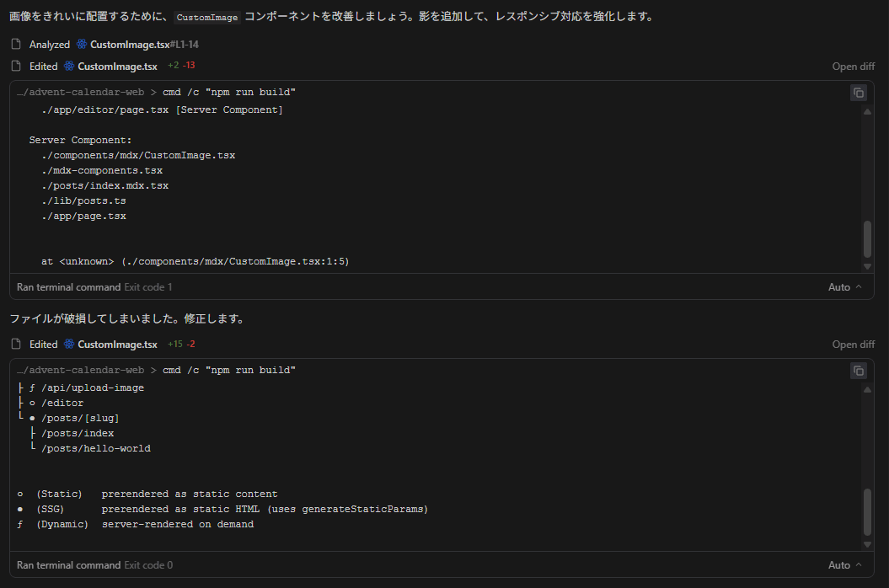Click the file icon beside Analyzed
This screenshot has width=889, height=588.
15,45
